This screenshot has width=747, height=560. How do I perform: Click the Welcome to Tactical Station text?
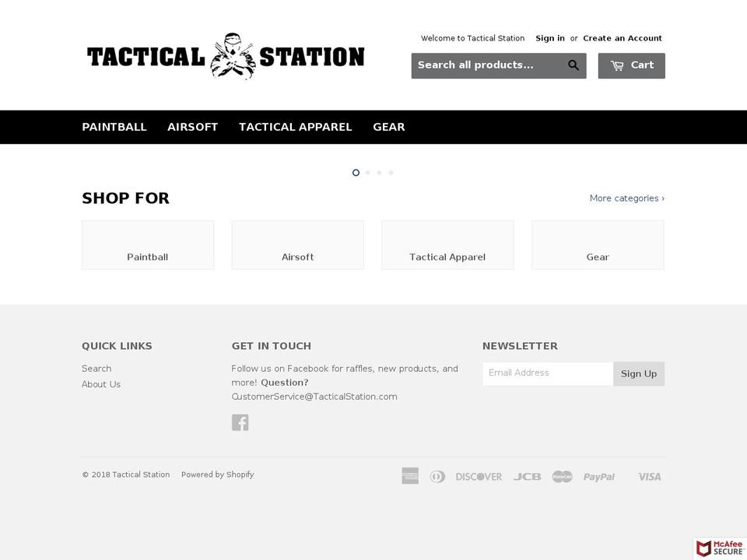[472, 38]
